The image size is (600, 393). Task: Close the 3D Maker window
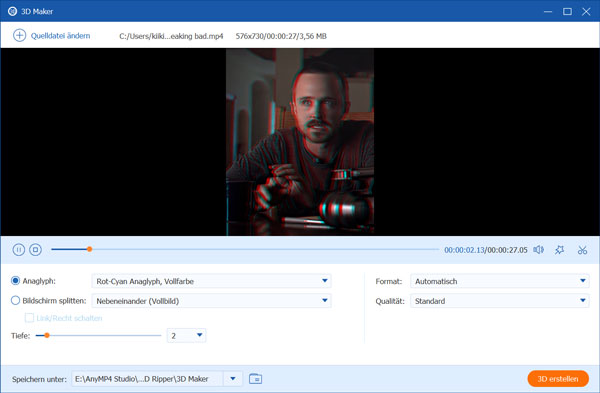pos(586,11)
